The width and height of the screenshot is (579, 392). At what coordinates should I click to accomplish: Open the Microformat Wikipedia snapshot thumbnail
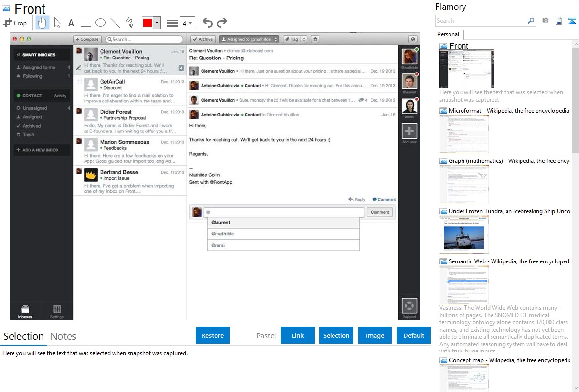[464, 134]
